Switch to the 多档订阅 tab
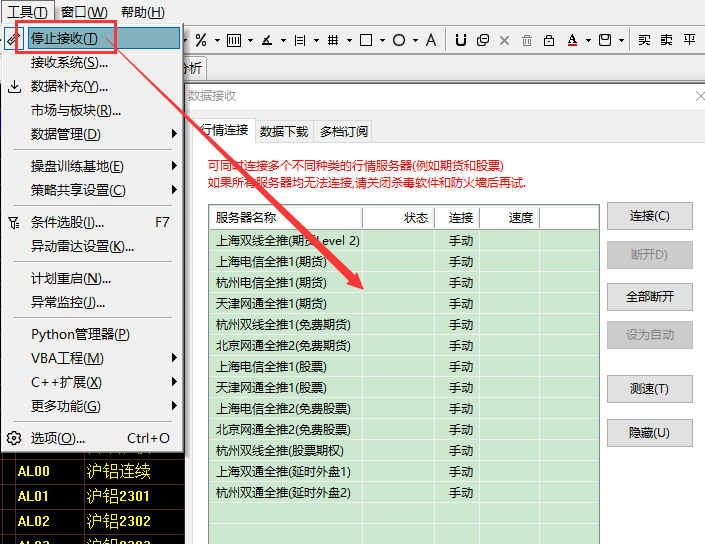This screenshot has width=705, height=544. pyautogui.click(x=344, y=132)
